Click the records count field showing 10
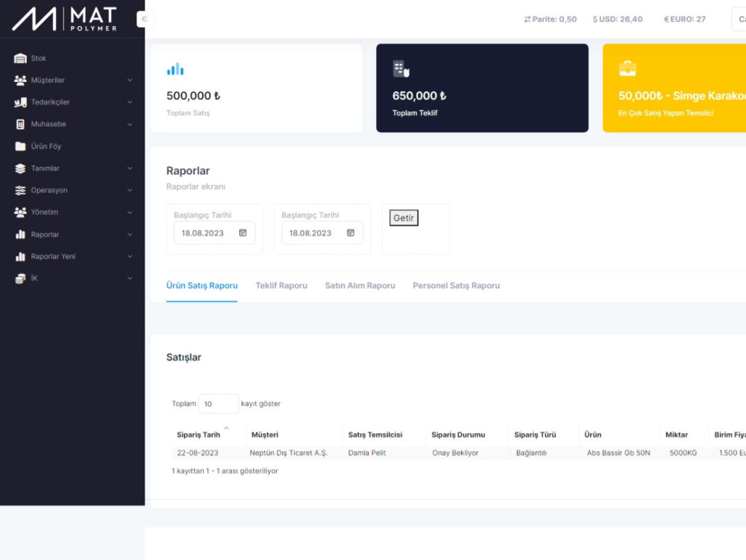Image resolution: width=746 pixels, height=560 pixels. click(x=218, y=403)
